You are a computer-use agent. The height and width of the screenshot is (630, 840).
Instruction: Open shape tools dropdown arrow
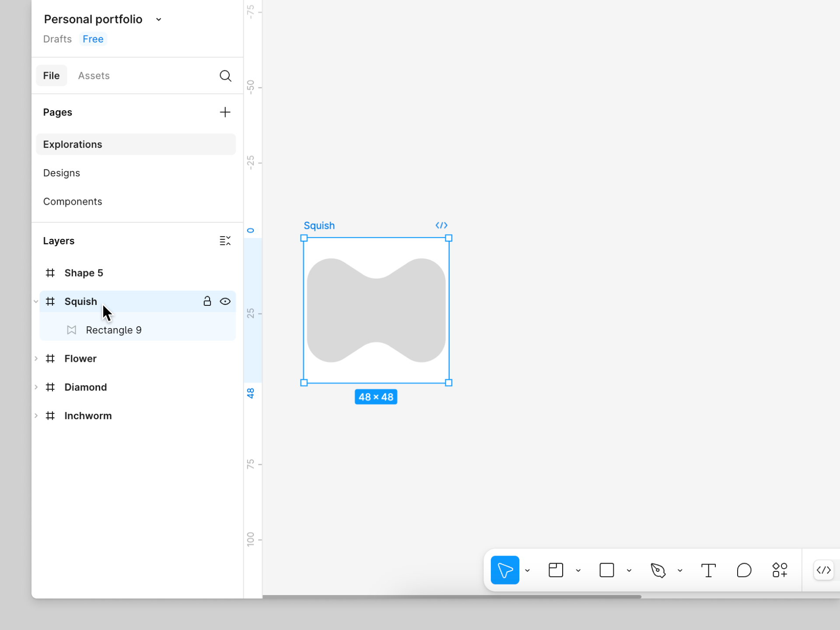(x=629, y=570)
